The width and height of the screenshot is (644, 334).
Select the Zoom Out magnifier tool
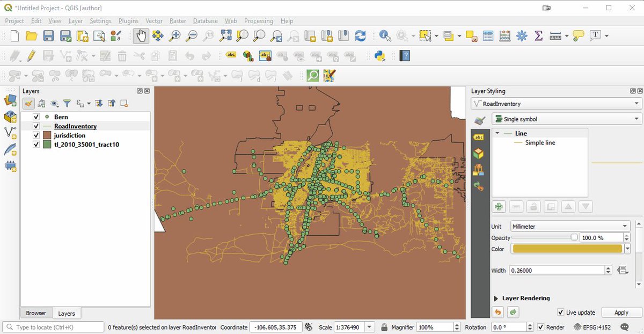[x=192, y=35]
